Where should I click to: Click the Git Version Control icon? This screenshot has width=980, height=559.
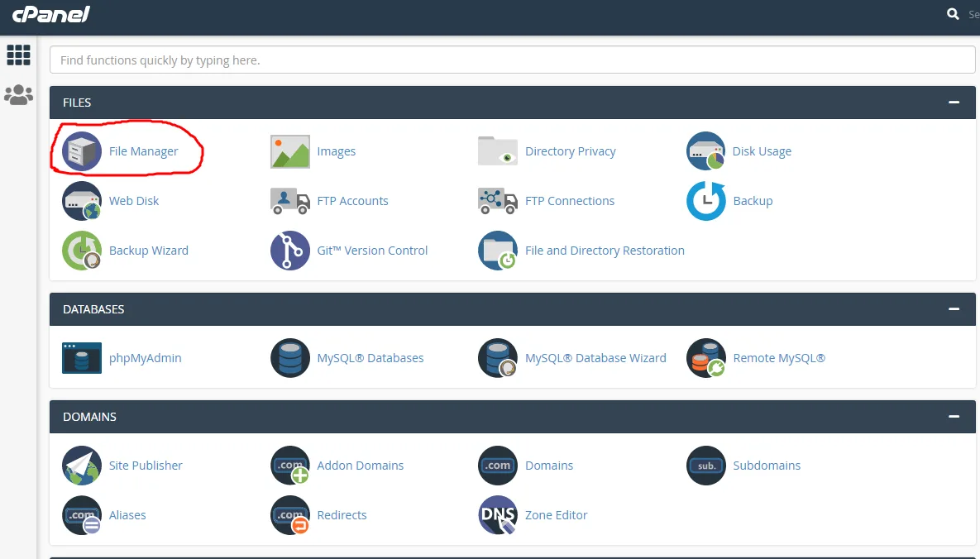coord(290,250)
